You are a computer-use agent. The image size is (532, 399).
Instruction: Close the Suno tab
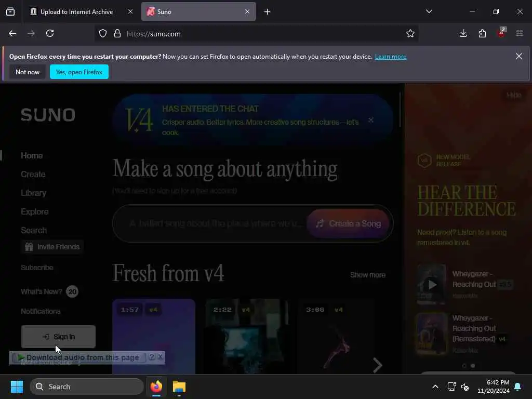[x=247, y=12]
